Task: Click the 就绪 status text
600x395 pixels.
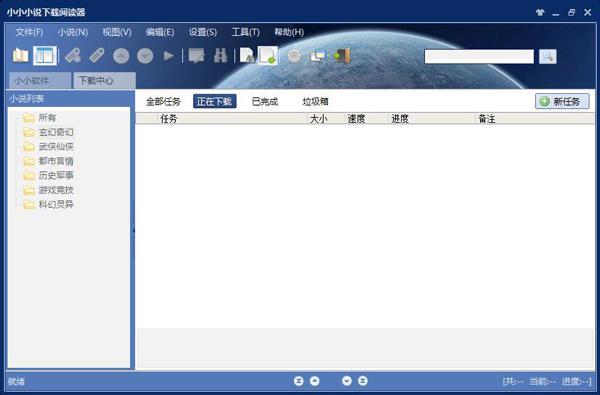Action: tap(16, 382)
